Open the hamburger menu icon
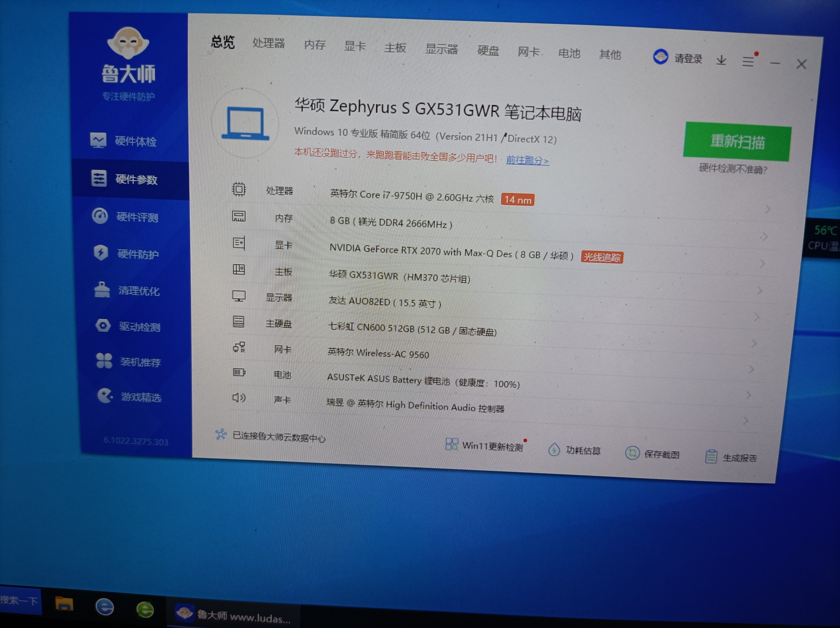Screen dimensions: 840x628 click(x=748, y=62)
